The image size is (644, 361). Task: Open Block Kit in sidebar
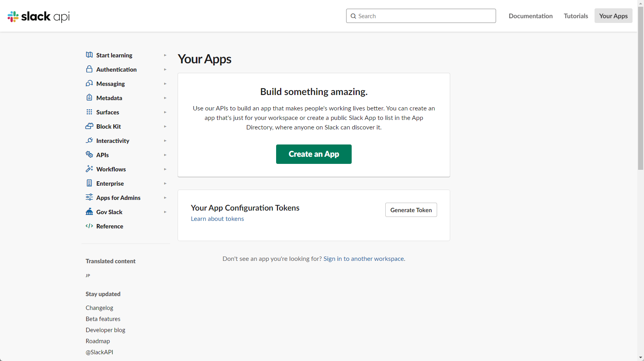(x=108, y=127)
